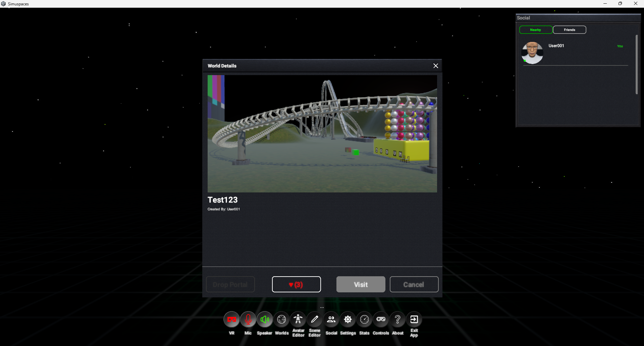Click the Test123 world preview image
This screenshot has width=644, height=346.
322,133
